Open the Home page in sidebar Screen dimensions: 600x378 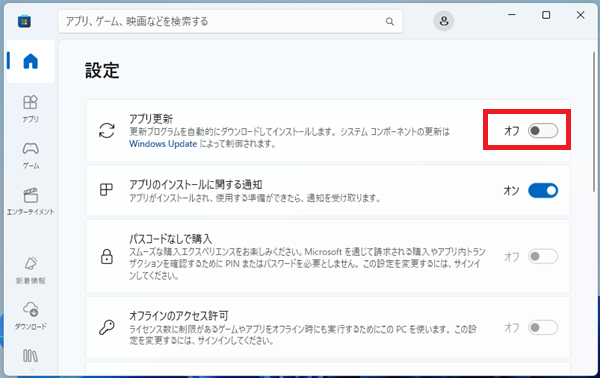click(x=31, y=61)
